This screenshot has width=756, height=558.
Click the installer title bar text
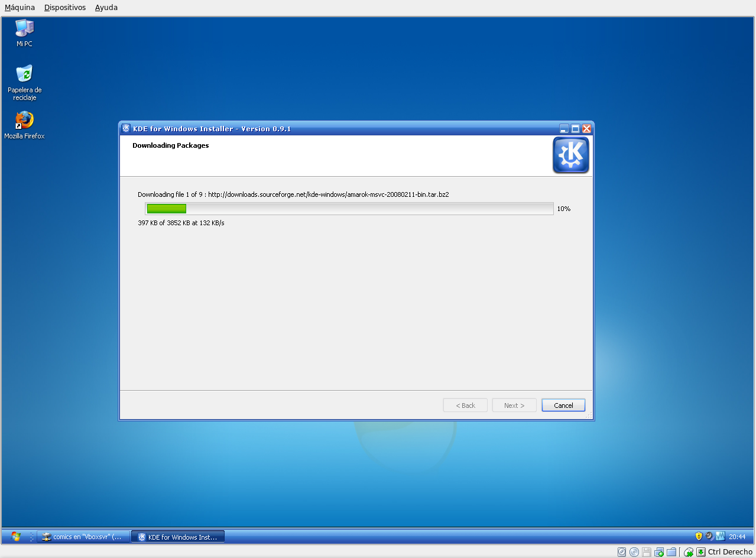212,129
